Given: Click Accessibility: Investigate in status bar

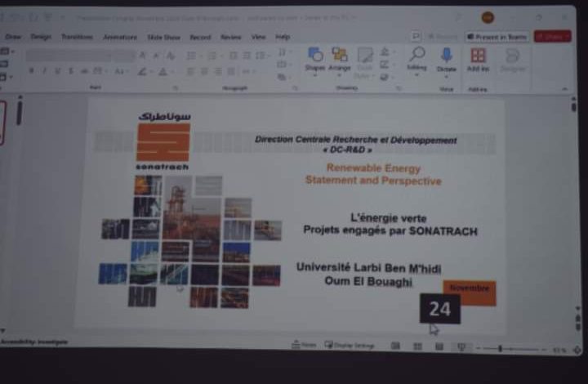Looking at the screenshot, I should pos(33,342).
